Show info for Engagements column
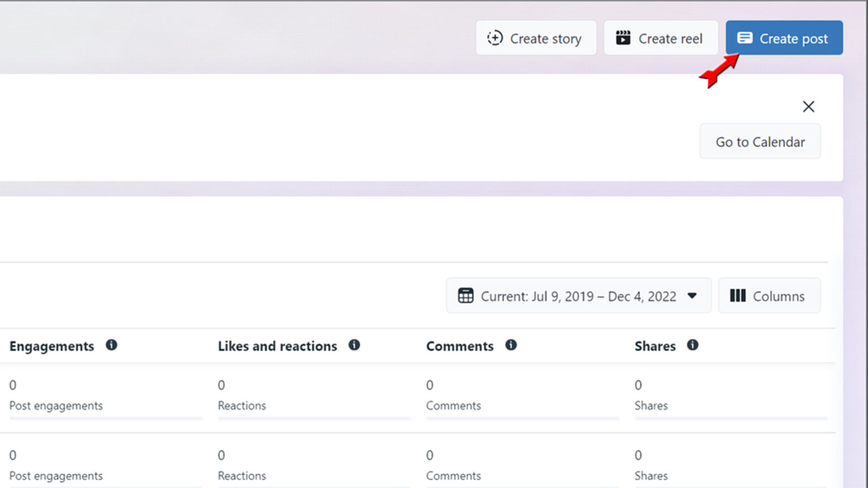This screenshot has width=868, height=488. click(111, 345)
